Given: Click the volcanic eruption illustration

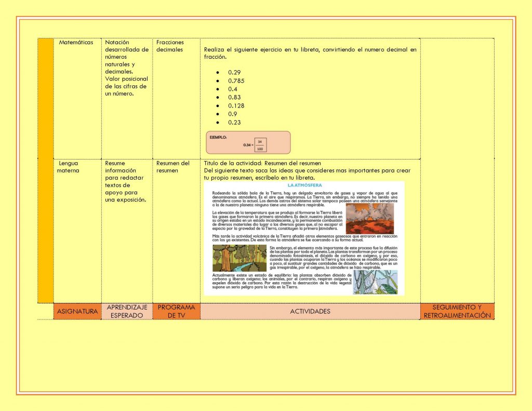Looking at the screenshot, I should pyautogui.click(x=370, y=219).
